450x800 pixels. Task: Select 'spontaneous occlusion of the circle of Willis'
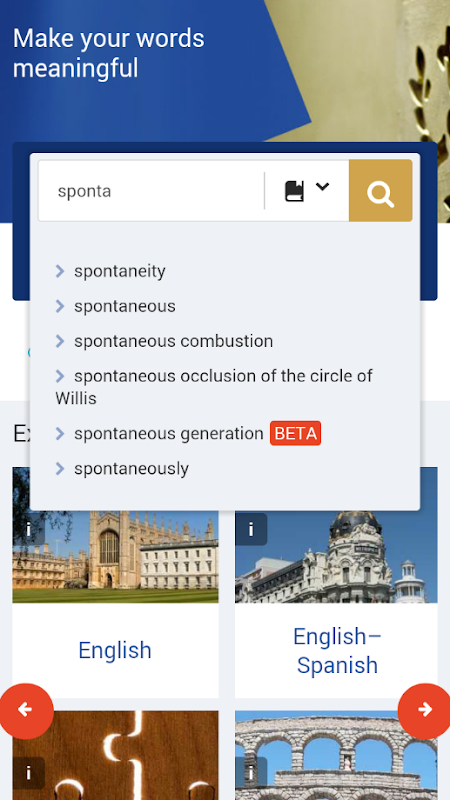(x=214, y=387)
